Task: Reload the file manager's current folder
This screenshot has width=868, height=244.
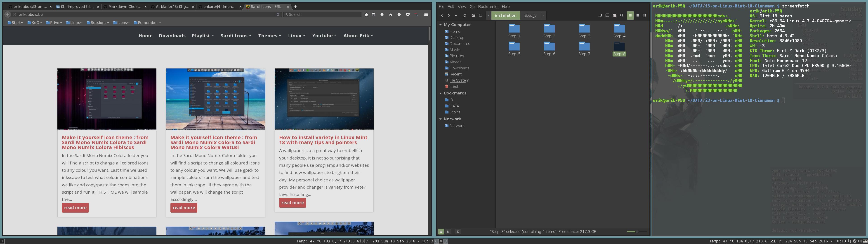Action: pyautogui.click(x=465, y=16)
